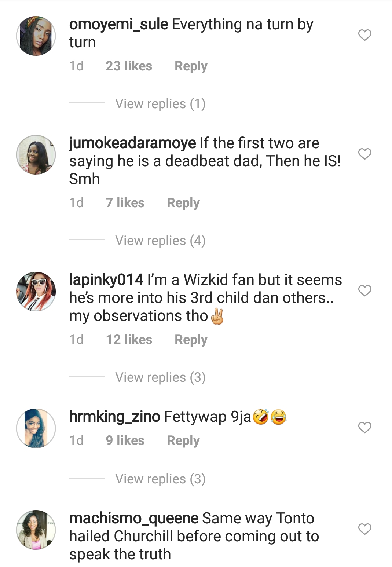View the 12 likes on lapinky014's comment

129,340
